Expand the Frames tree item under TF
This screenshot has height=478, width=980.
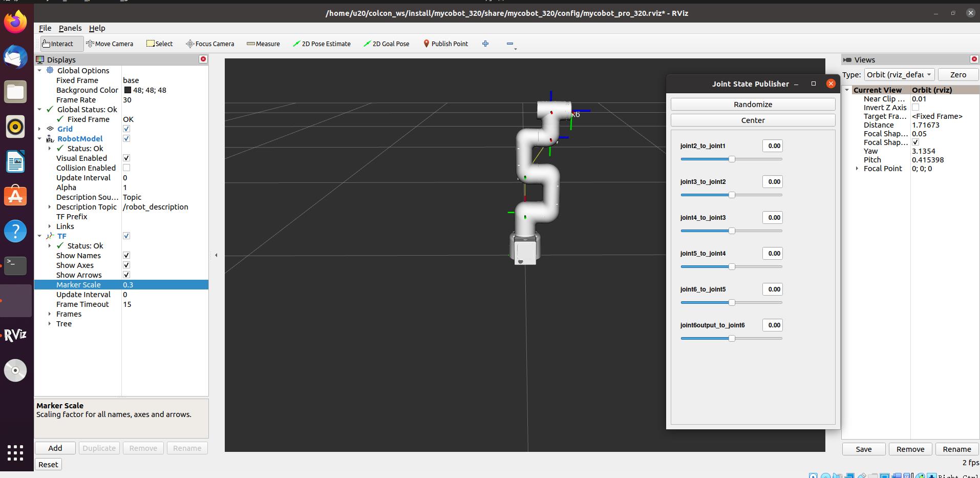[50, 314]
